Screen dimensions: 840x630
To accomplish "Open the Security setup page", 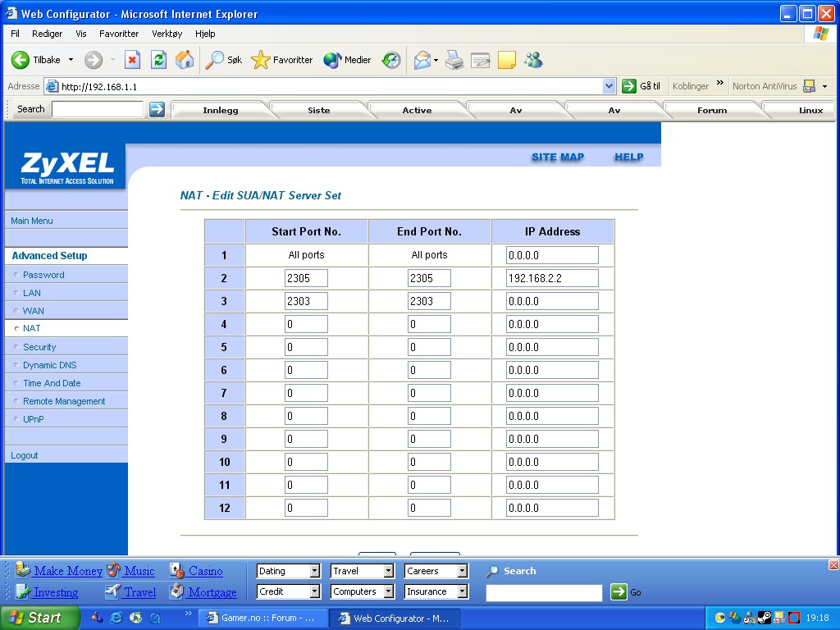I will pos(39,347).
